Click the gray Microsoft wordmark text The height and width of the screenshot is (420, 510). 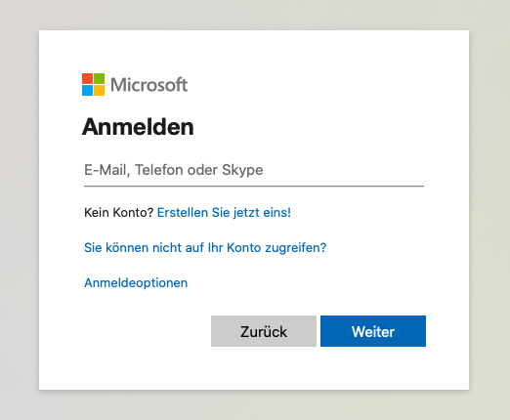pos(149,85)
